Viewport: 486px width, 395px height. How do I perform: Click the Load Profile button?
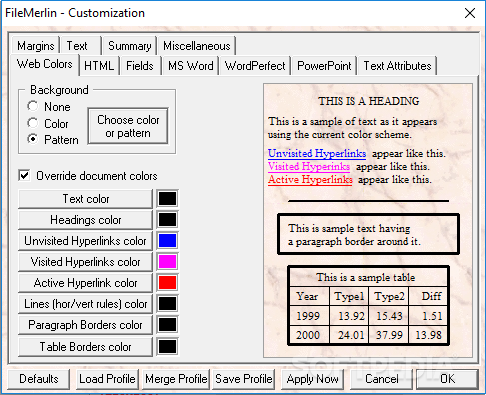point(107,379)
